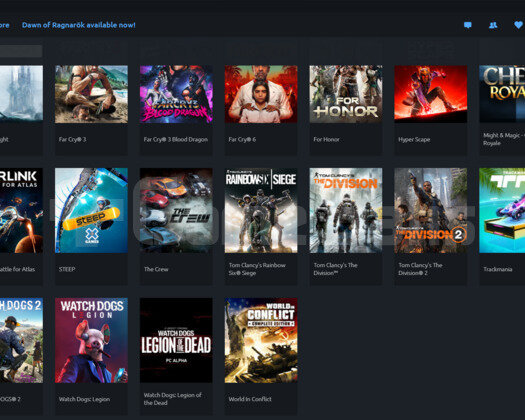Open the Watch Dogs 2 cover

click(x=21, y=340)
